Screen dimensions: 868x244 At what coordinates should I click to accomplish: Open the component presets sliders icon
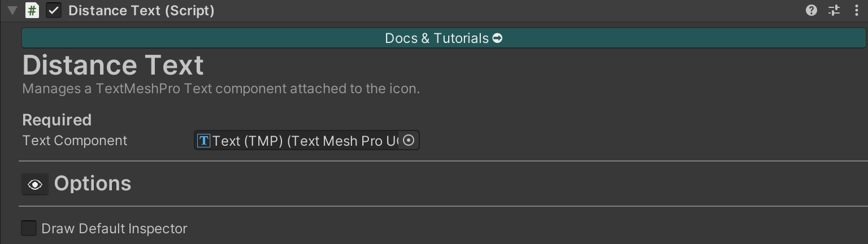pyautogui.click(x=834, y=10)
